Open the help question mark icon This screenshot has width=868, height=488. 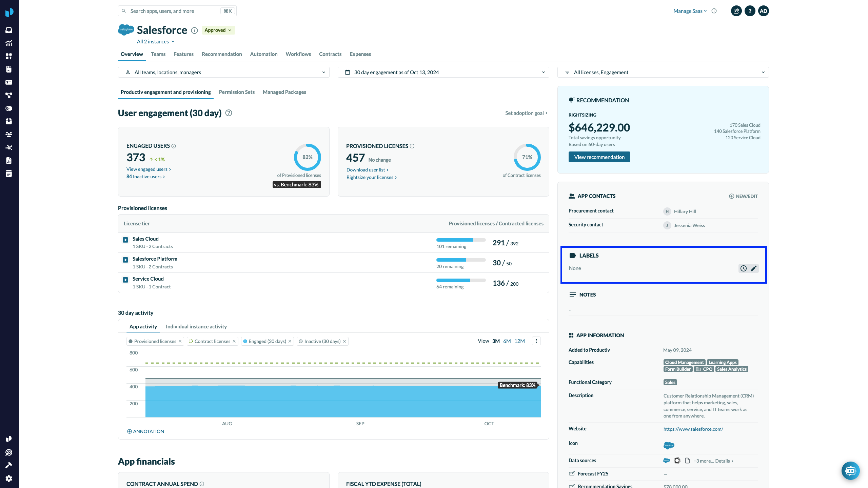pos(750,11)
